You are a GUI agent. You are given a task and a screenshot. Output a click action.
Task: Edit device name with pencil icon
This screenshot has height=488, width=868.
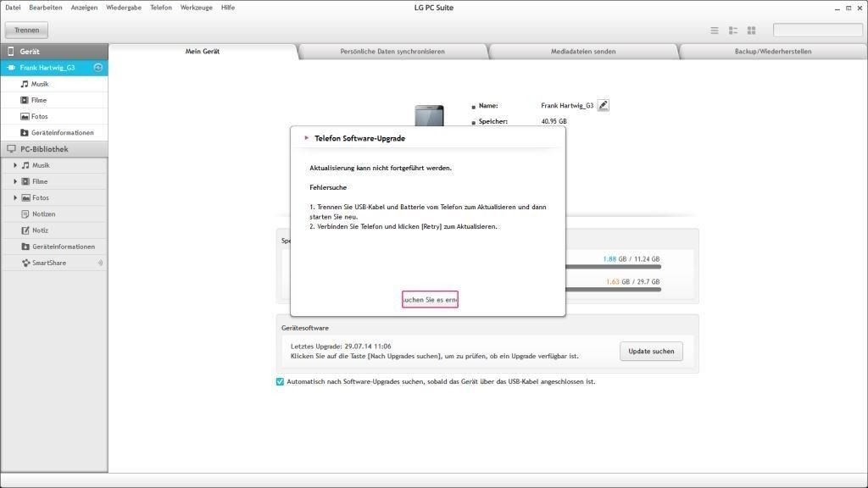pos(604,105)
